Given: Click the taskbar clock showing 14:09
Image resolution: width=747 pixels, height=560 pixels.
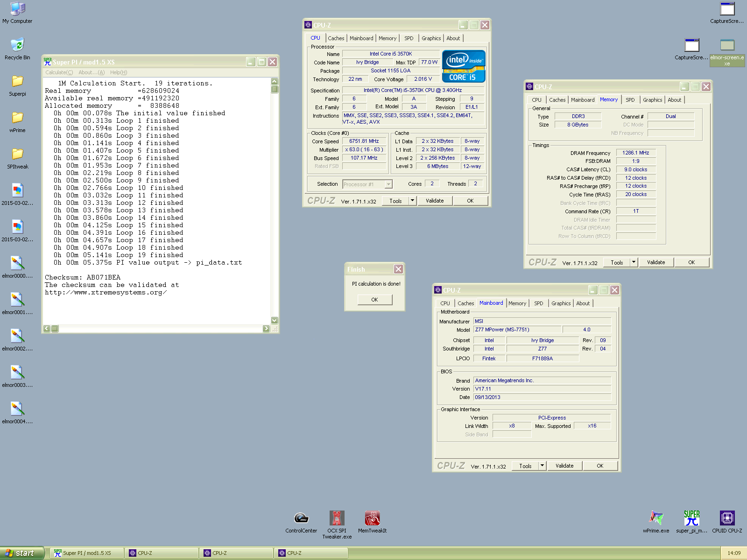Looking at the screenshot, I should (734, 553).
